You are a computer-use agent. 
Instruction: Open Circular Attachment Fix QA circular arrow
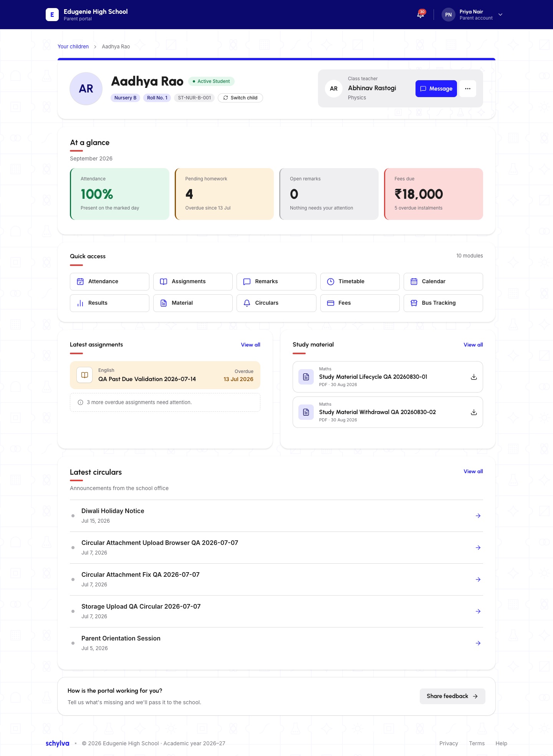[x=478, y=579]
